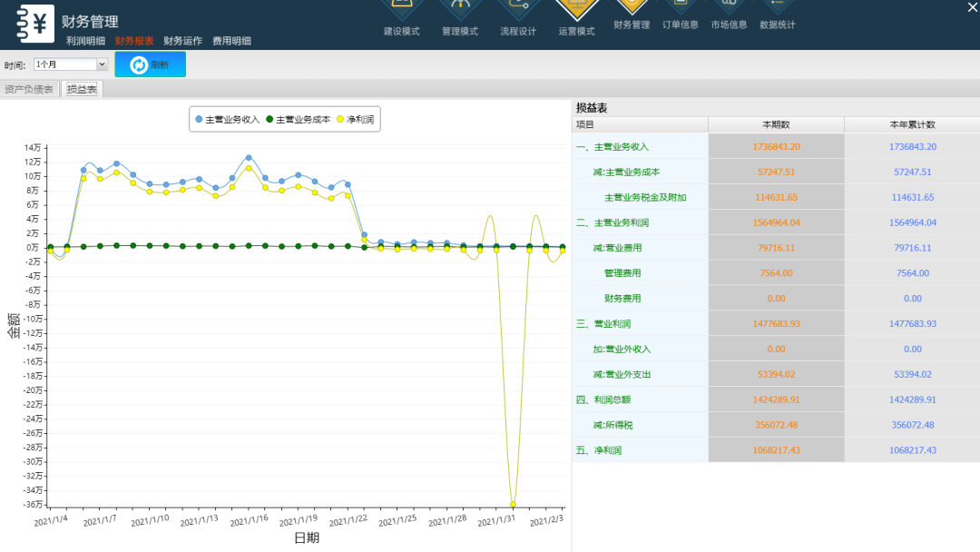Open the 时间 1个月 dropdown
The height and width of the screenshot is (552, 980).
coord(71,64)
